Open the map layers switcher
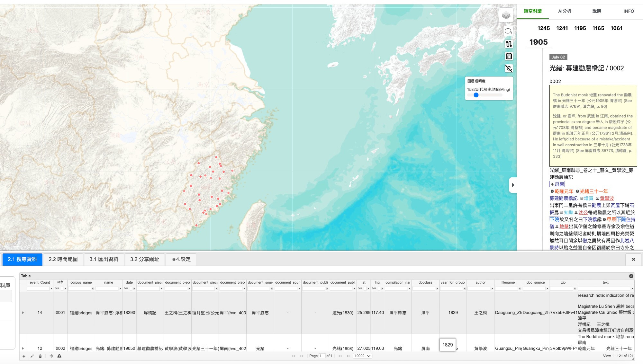This screenshot has width=643, height=364. point(506,15)
